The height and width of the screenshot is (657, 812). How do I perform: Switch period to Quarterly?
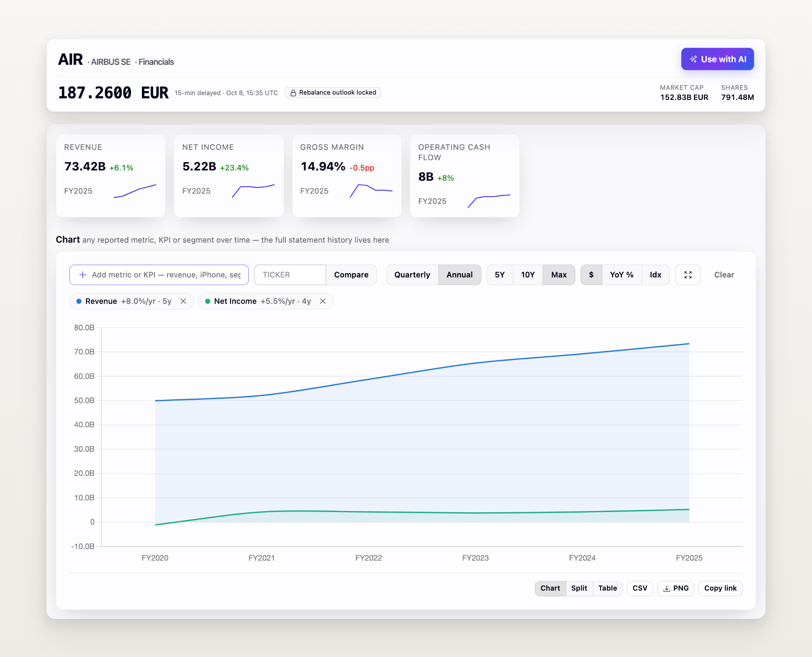tap(412, 275)
